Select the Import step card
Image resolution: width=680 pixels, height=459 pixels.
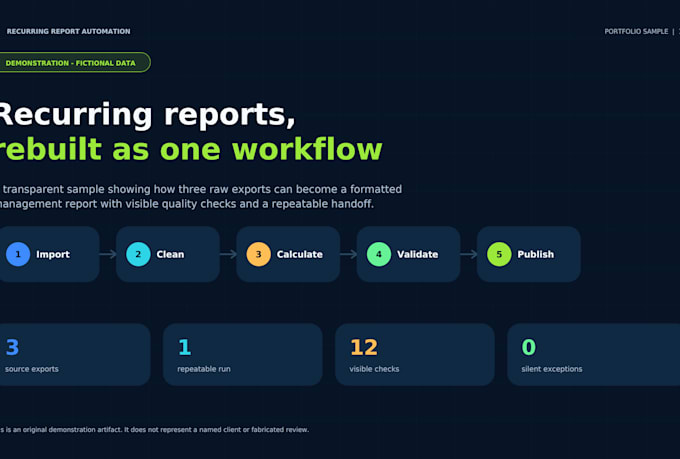pos(49,254)
